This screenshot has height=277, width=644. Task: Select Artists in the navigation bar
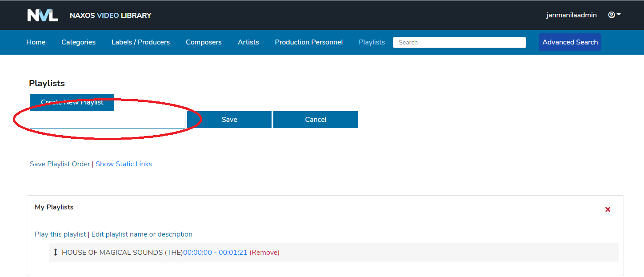click(x=248, y=42)
